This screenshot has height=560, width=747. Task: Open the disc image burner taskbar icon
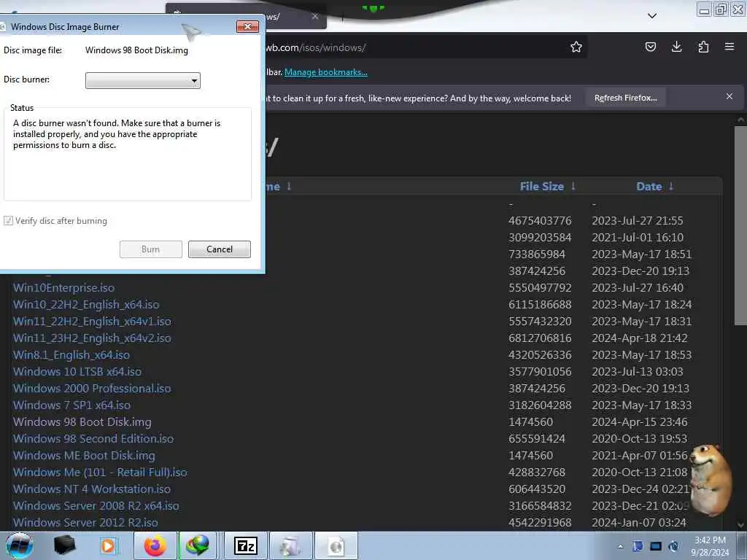click(x=336, y=545)
